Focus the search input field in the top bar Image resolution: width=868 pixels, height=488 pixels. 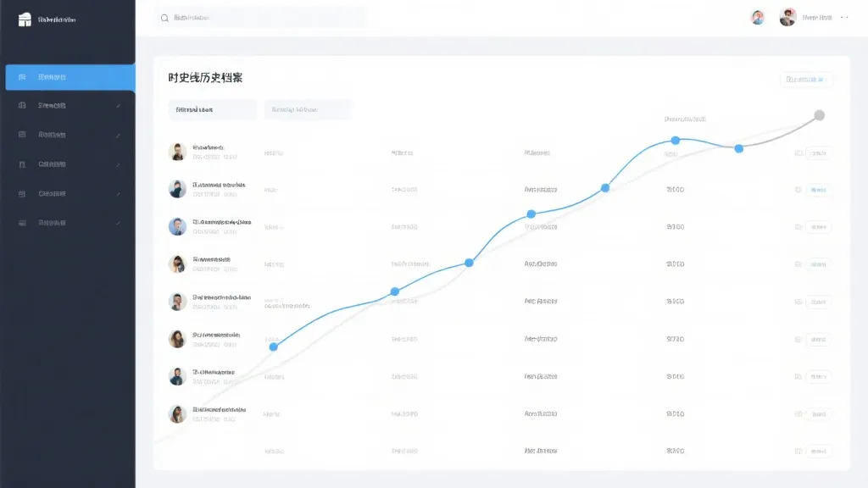263,18
